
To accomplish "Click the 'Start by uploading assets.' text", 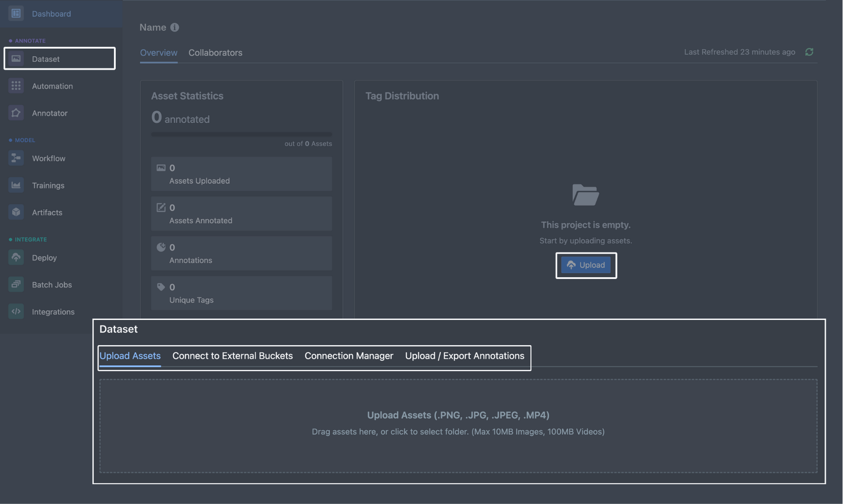I will pyautogui.click(x=585, y=241).
